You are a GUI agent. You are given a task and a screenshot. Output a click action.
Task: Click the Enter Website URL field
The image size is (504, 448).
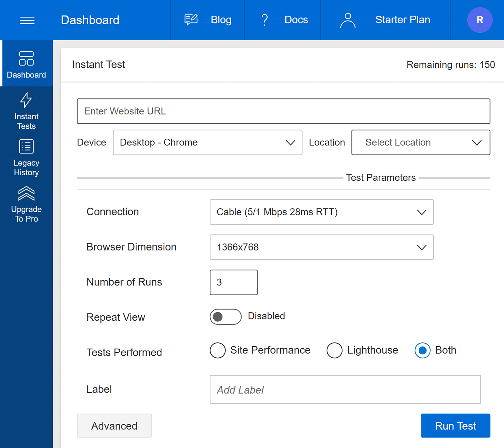284,111
